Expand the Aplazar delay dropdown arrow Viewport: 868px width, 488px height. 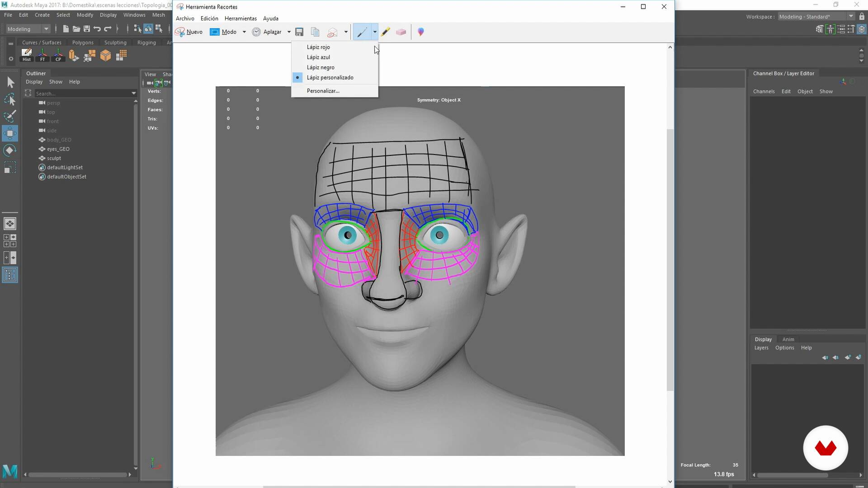(x=289, y=32)
